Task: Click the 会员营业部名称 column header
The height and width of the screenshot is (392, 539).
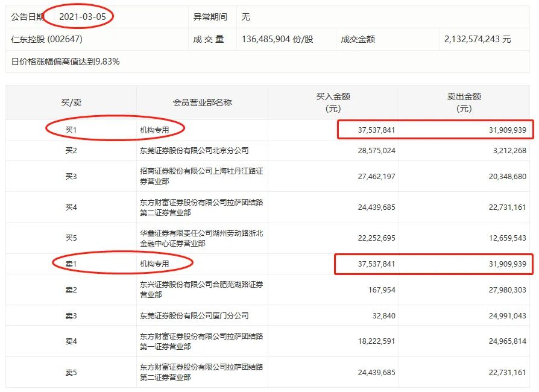Action: point(202,103)
